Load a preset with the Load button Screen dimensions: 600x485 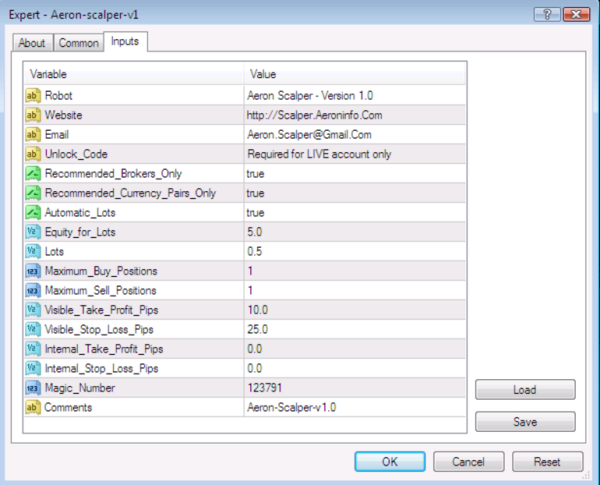point(525,390)
